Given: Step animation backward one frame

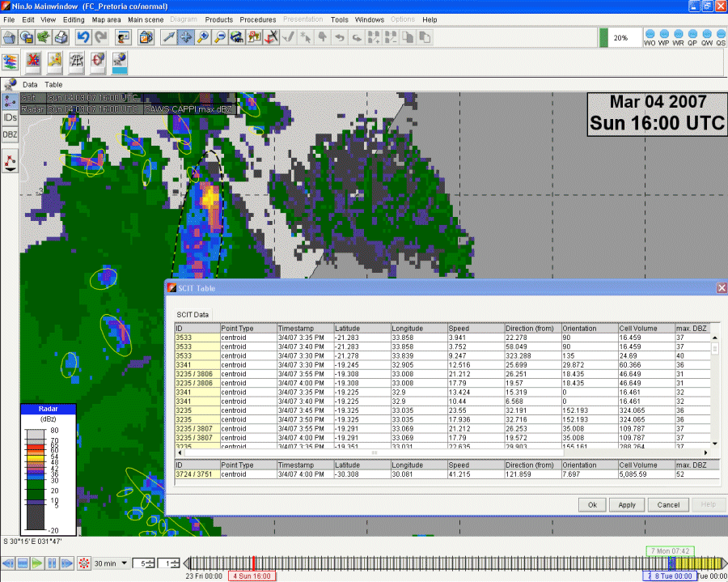Looking at the screenshot, I should (8, 563).
